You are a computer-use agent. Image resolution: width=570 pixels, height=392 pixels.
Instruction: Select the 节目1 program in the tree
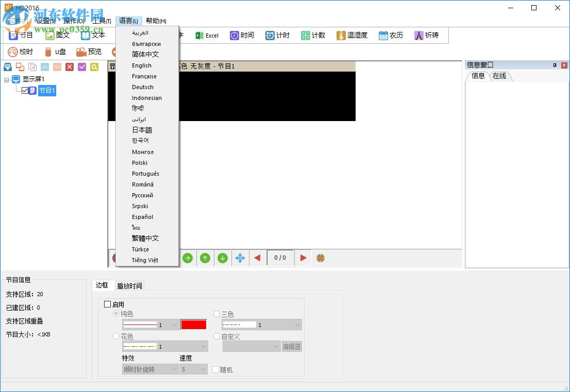47,90
